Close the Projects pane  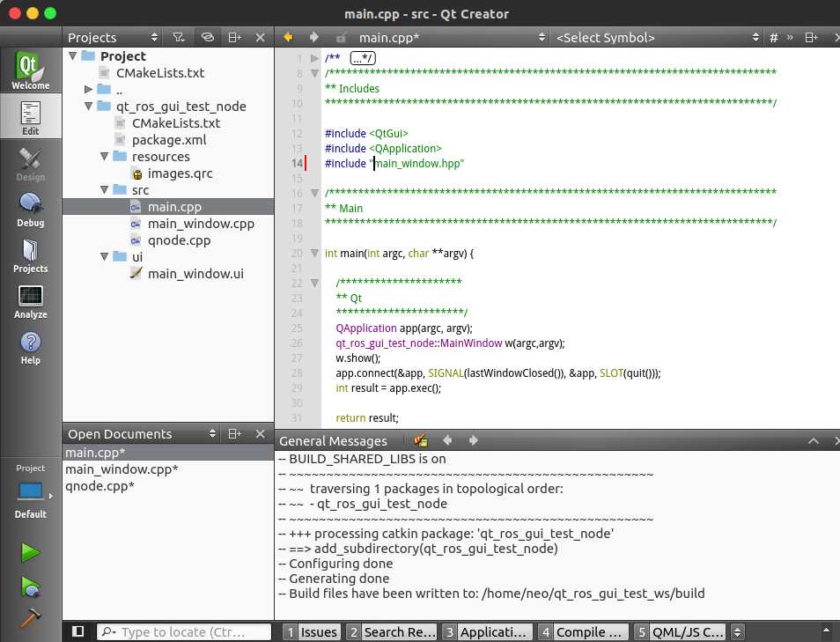point(261,38)
